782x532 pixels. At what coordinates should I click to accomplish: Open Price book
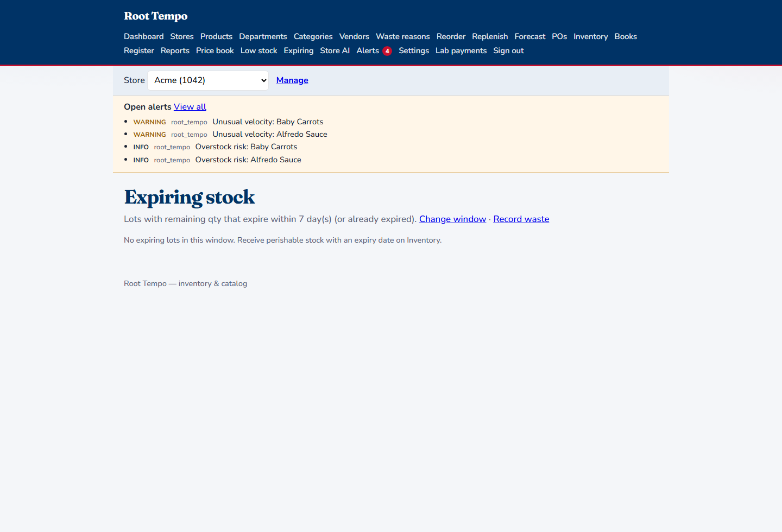pos(215,50)
